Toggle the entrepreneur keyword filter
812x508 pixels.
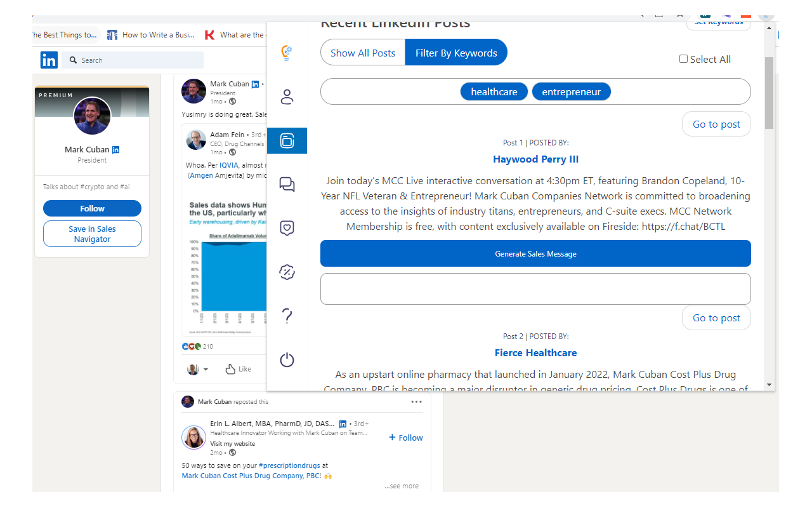[572, 91]
